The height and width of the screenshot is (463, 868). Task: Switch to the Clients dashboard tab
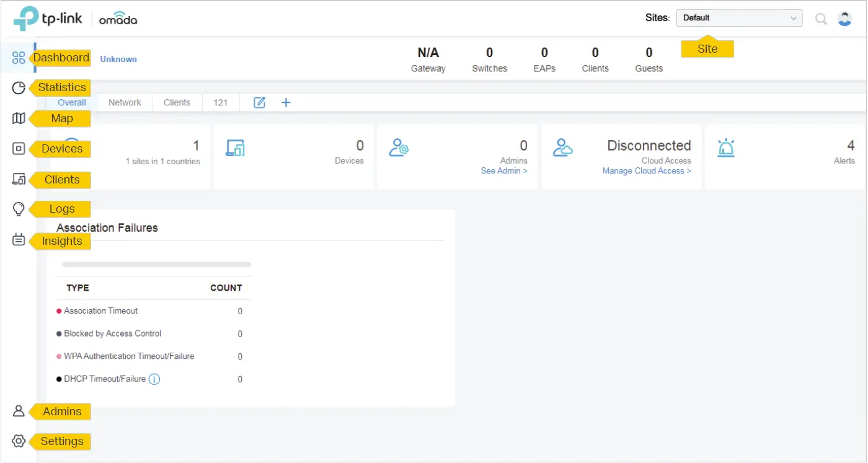(177, 103)
